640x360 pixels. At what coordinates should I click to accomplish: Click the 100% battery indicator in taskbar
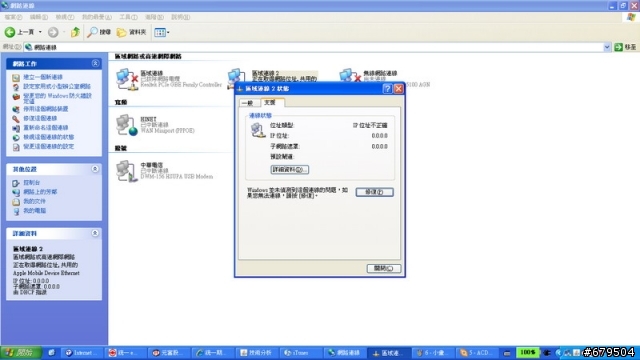point(528,352)
